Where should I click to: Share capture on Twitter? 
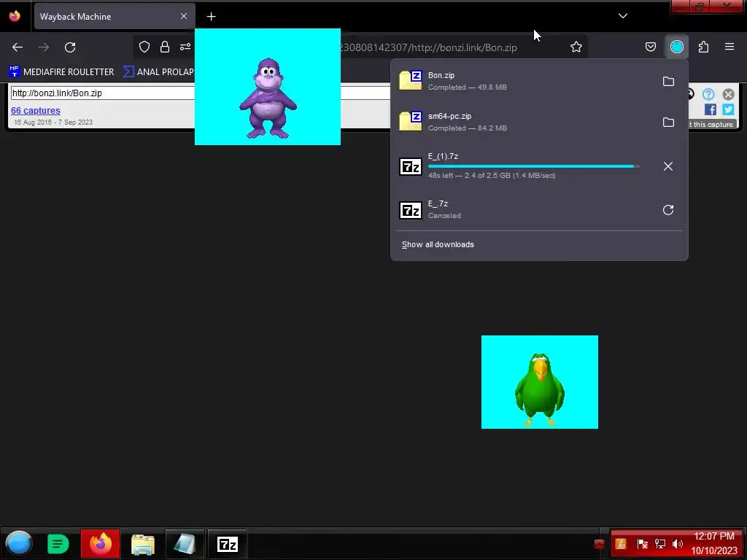(x=728, y=109)
